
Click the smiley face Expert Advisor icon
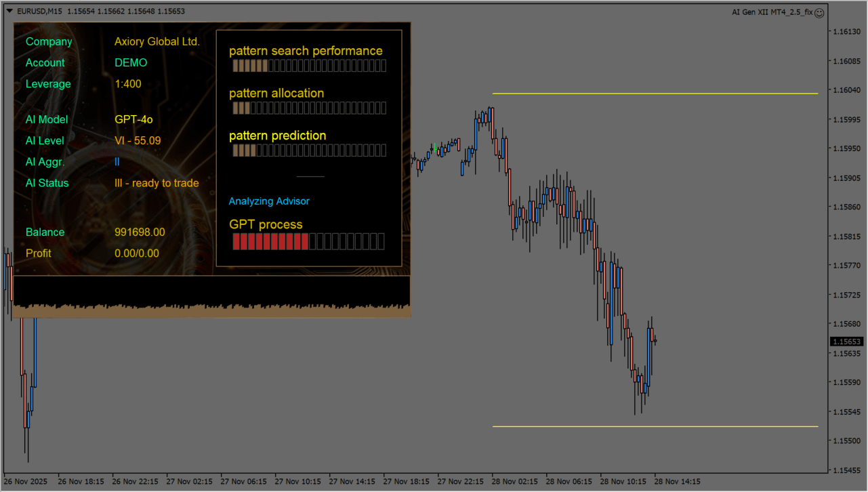tap(819, 12)
